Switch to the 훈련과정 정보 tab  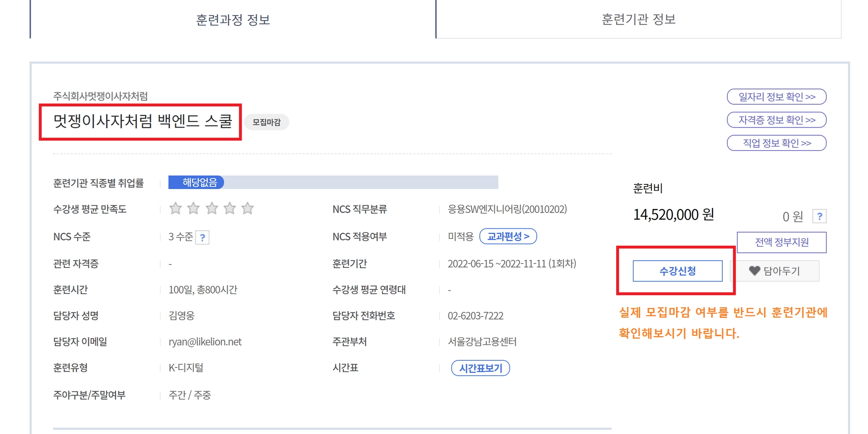click(x=233, y=19)
